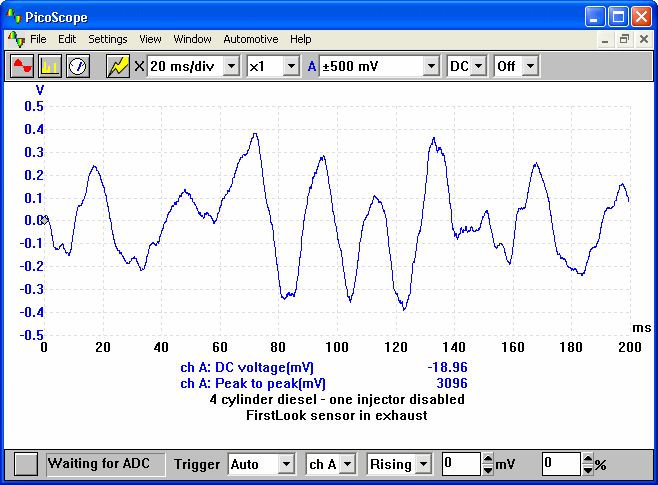This screenshot has width=658, height=485.
Task: Click the PicoScope document icon in menu bar
Action: [16, 39]
